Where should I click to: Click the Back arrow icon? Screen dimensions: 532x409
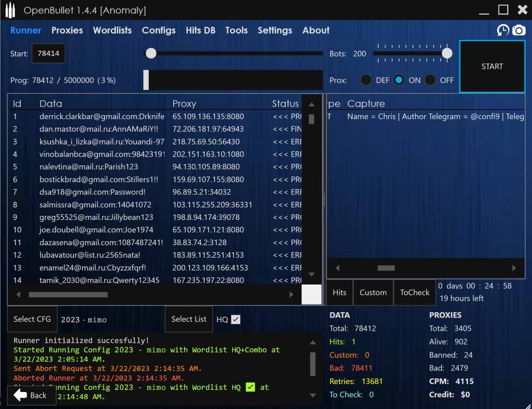coord(20,395)
